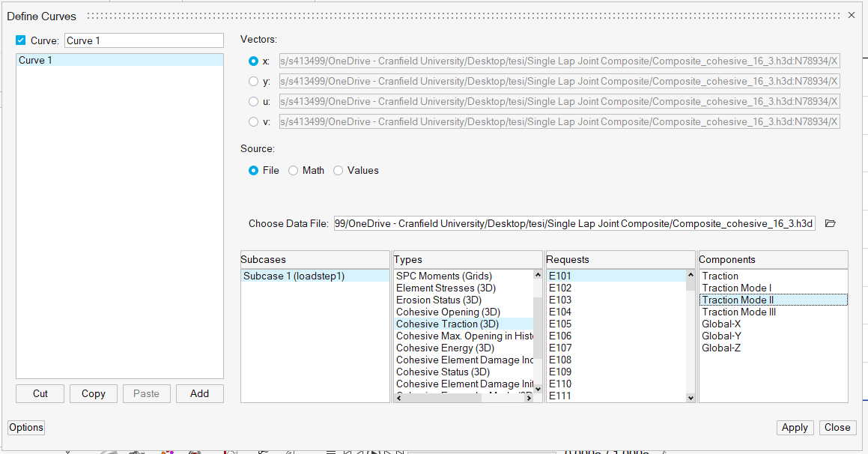This screenshot has width=868, height=454.
Task: Click Requests list scroll up arrow
Action: (x=691, y=275)
